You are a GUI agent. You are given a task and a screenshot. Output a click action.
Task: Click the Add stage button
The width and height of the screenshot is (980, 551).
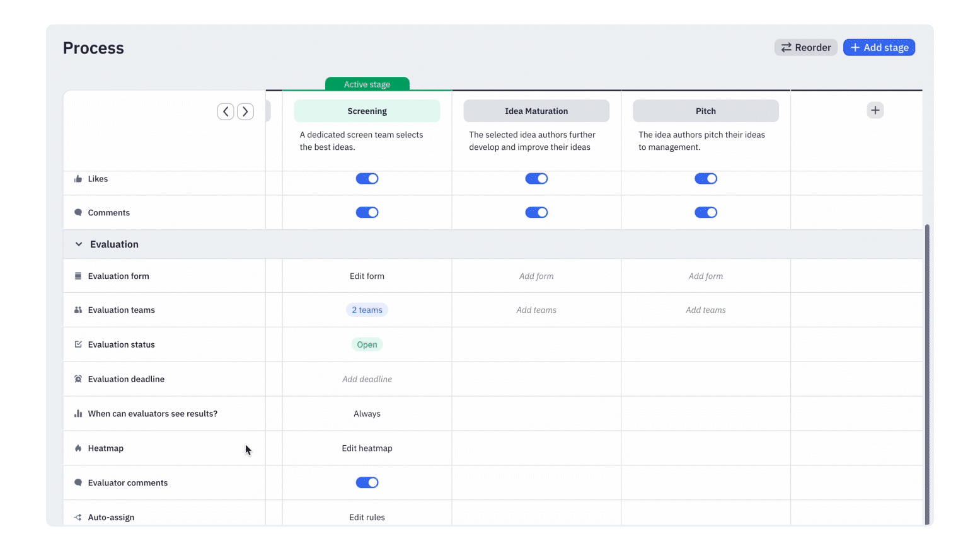(x=879, y=47)
